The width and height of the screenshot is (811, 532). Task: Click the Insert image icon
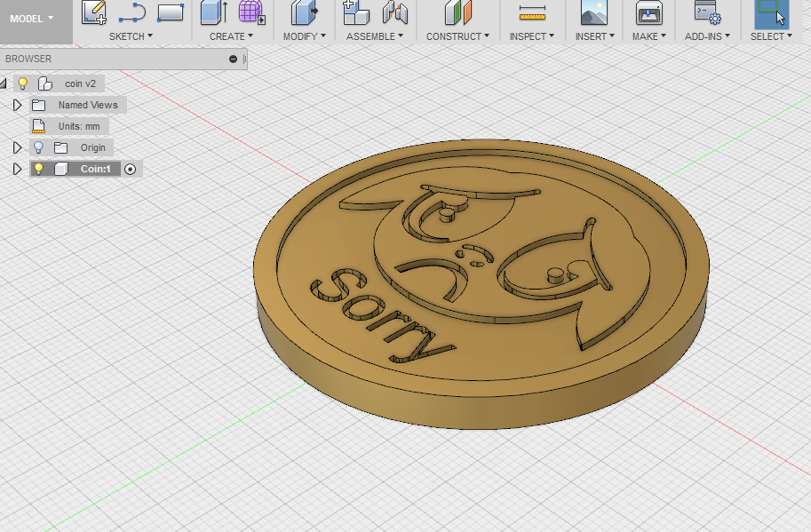point(594,12)
